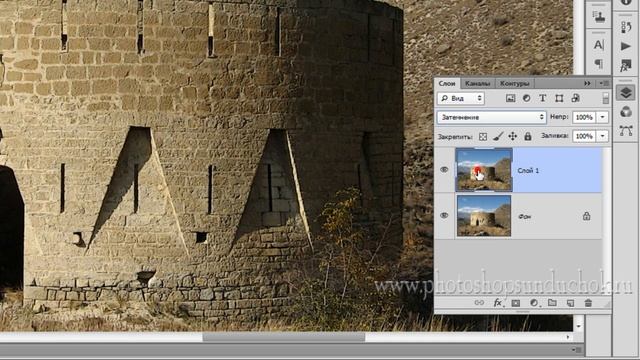This screenshot has width=640, height=360.
Task: Hide the Фон layer
Action: pos(444,216)
